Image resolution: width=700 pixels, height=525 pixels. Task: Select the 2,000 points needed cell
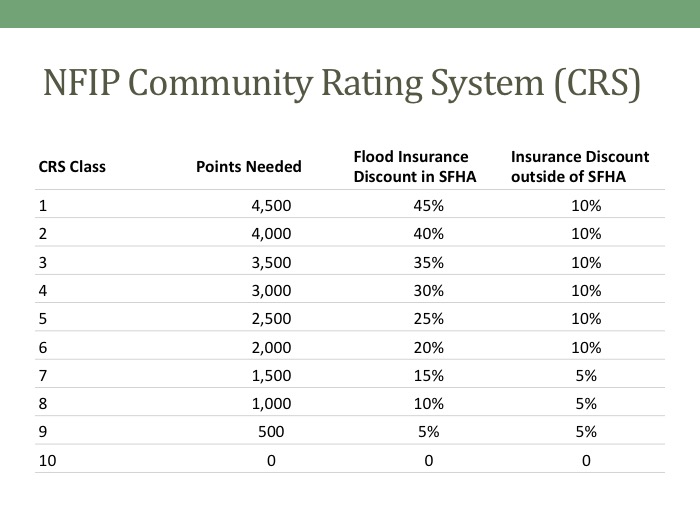pos(270,347)
